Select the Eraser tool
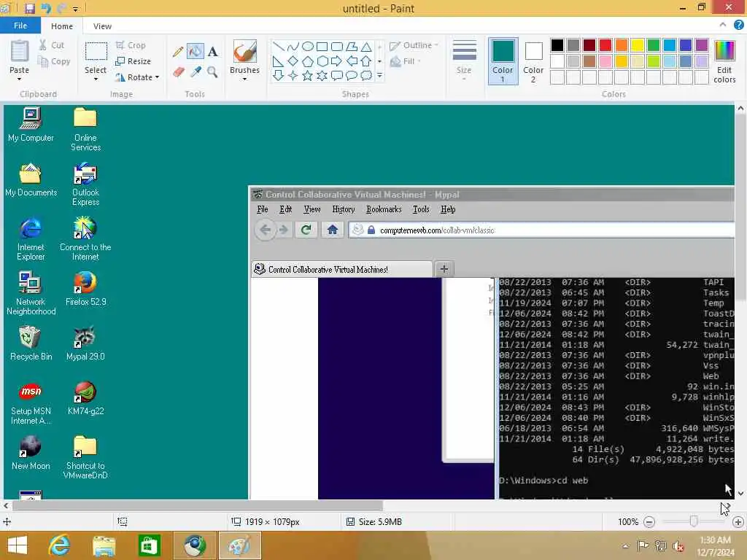Viewport: 747px width, 560px height. [178, 72]
